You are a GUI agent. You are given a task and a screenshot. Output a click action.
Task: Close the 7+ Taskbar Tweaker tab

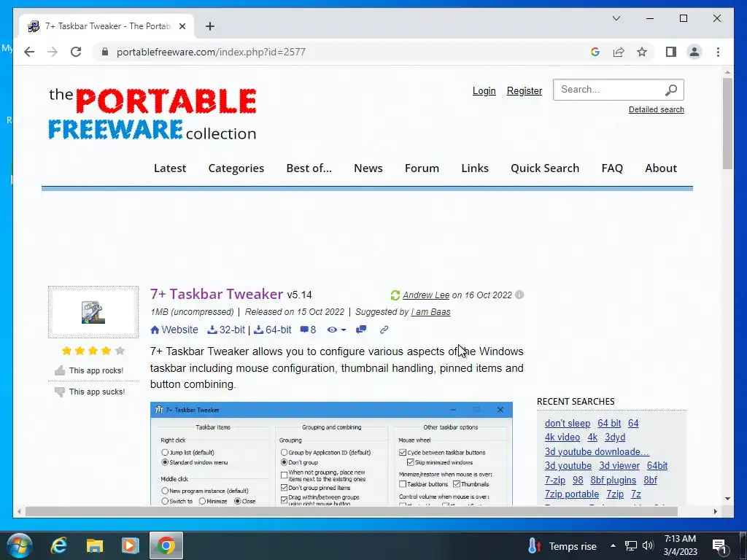pyautogui.click(x=182, y=26)
